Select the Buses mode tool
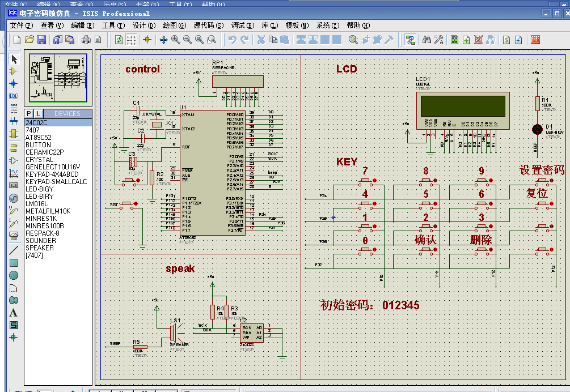This screenshot has width=570, height=392. tap(14, 121)
